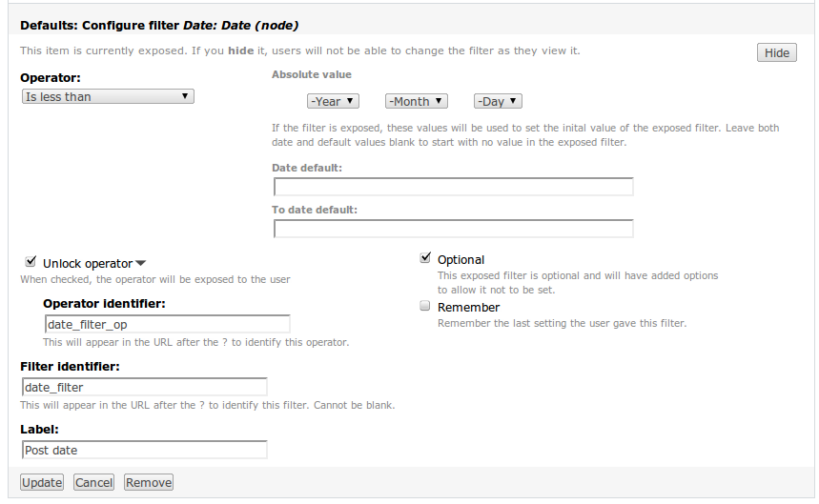Click the Cancel button
819x504 pixels.
pos(94,482)
